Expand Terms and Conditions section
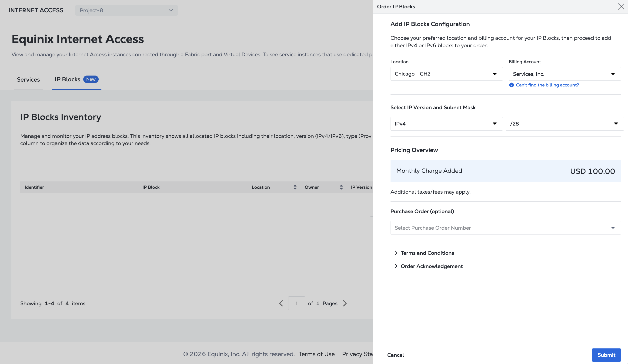The width and height of the screenshot is (628, 364). tap(424, 253)
